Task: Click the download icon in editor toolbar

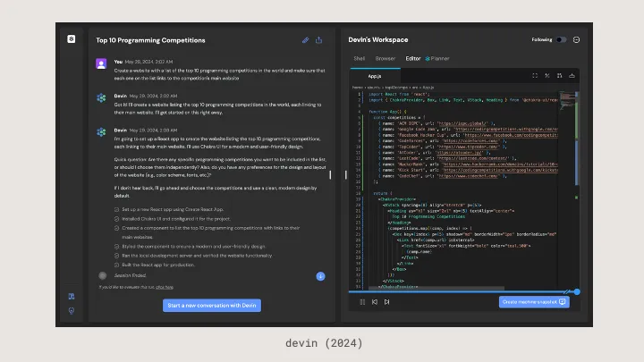Action: tap(572, 75)
